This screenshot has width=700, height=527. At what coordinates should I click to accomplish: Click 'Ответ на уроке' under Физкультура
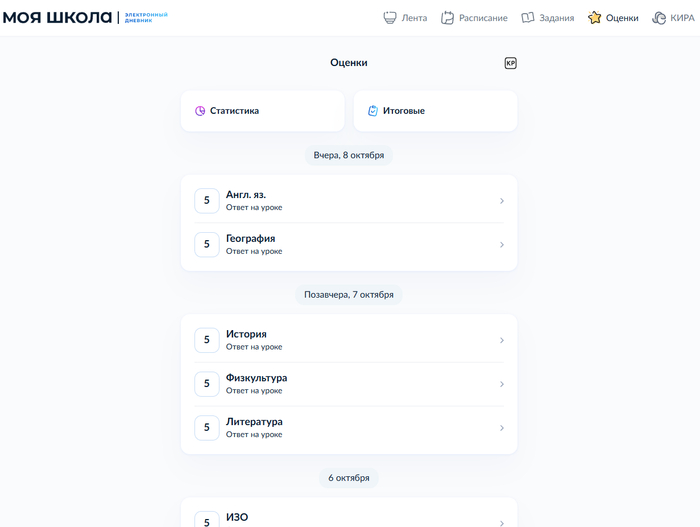[x=254, y=391]
